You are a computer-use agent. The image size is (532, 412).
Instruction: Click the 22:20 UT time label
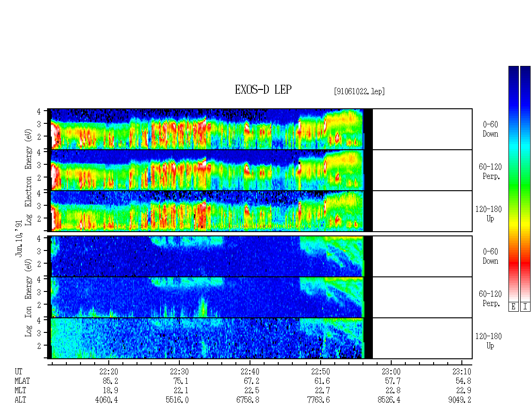pyautogui.click(x=109, y=372)
